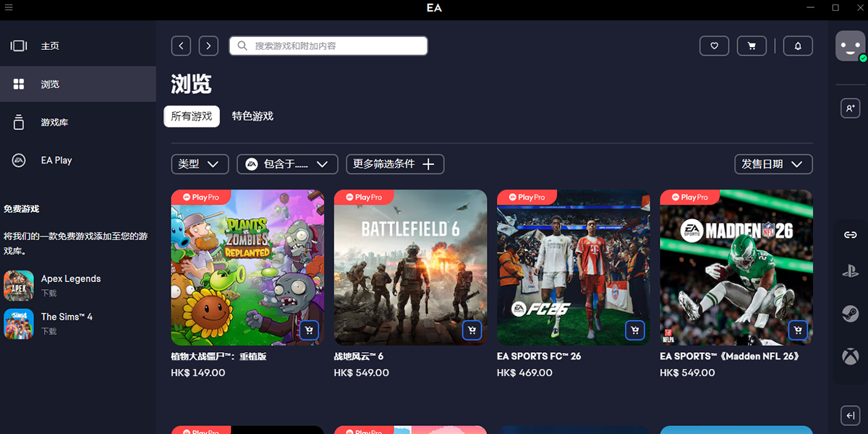Screen dimensions: 868x434
Task: Open notifications bell icon
Action: click(x=798, y=46)
